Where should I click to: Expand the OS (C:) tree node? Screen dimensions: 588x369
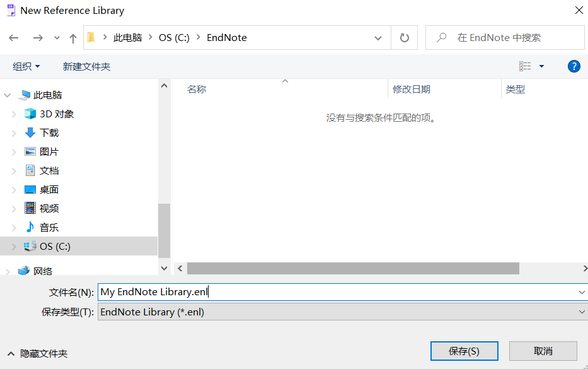coord(14,247)
